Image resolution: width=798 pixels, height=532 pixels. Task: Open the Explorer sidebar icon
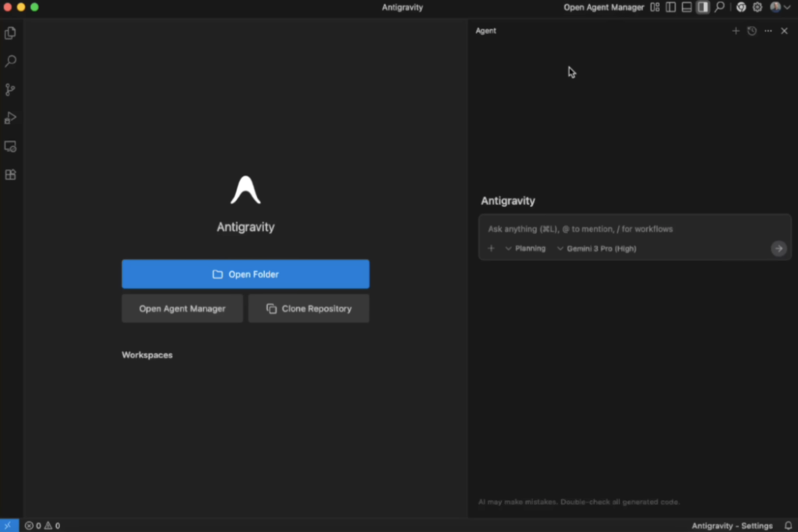point(10,33)
